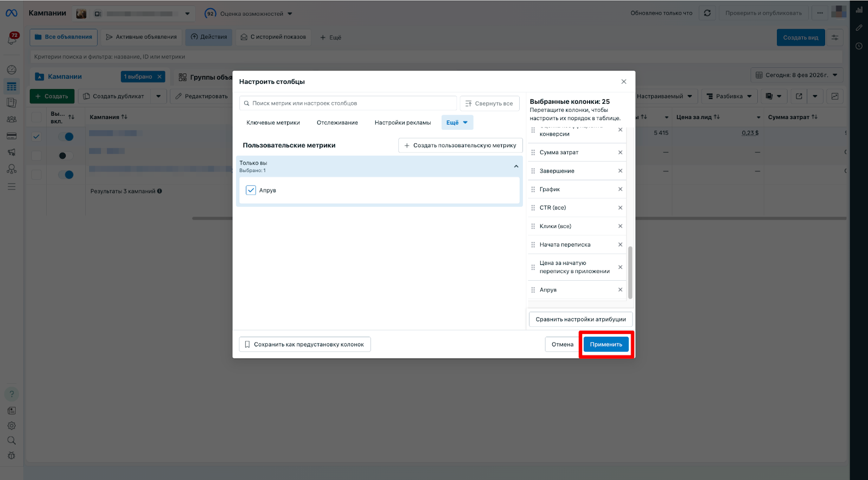Open edit pencil icon on right edge

859,28
